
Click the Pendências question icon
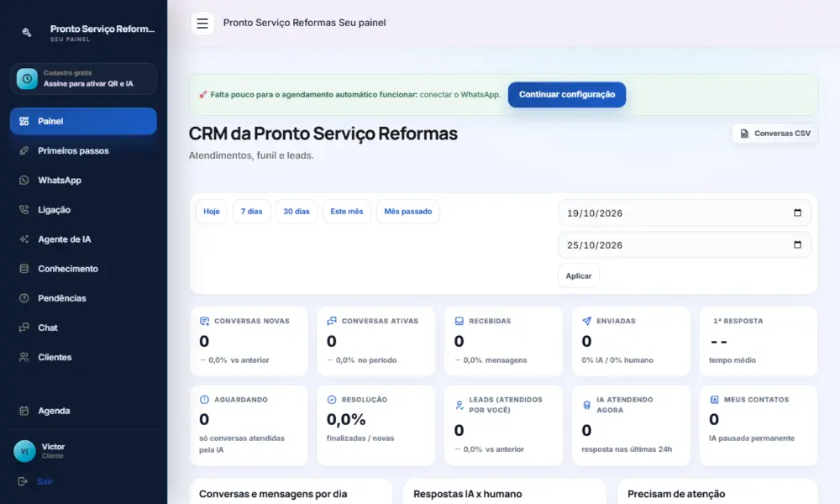pyautogui.click(x=24, y=298)
